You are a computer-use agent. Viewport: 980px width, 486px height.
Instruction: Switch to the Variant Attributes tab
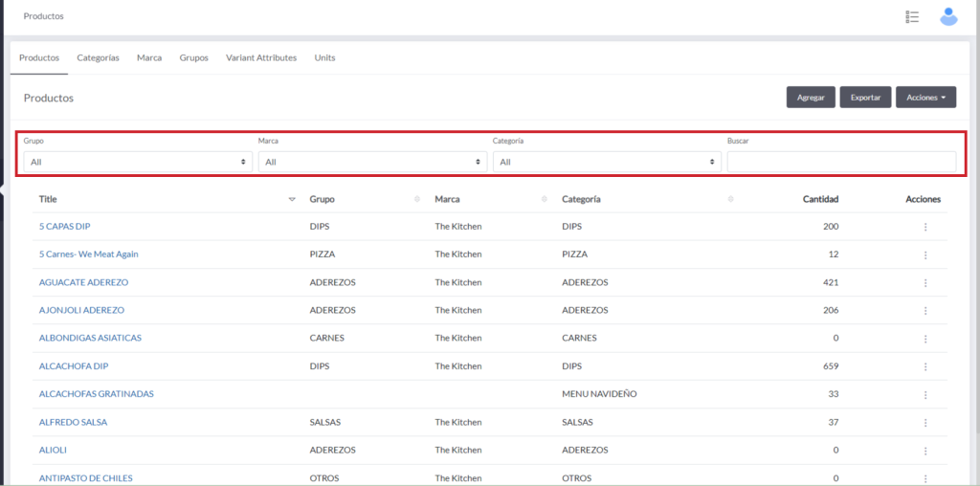pyautogui.click(x=261, y=57)
